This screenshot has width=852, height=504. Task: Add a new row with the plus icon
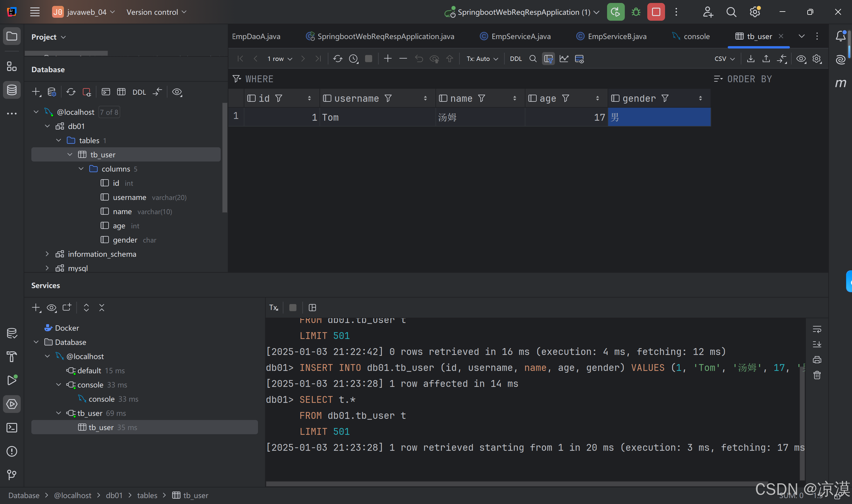[388, 58]
